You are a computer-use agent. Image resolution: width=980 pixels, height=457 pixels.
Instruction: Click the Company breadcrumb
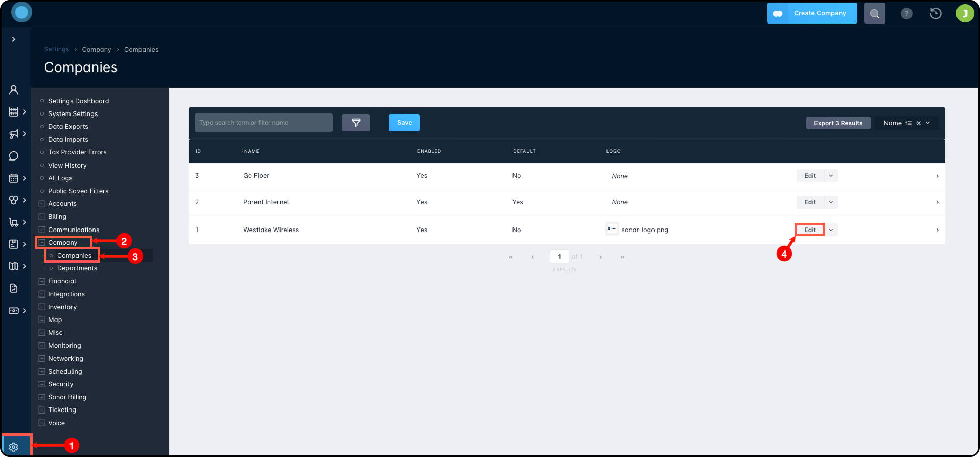click(97, 50)
